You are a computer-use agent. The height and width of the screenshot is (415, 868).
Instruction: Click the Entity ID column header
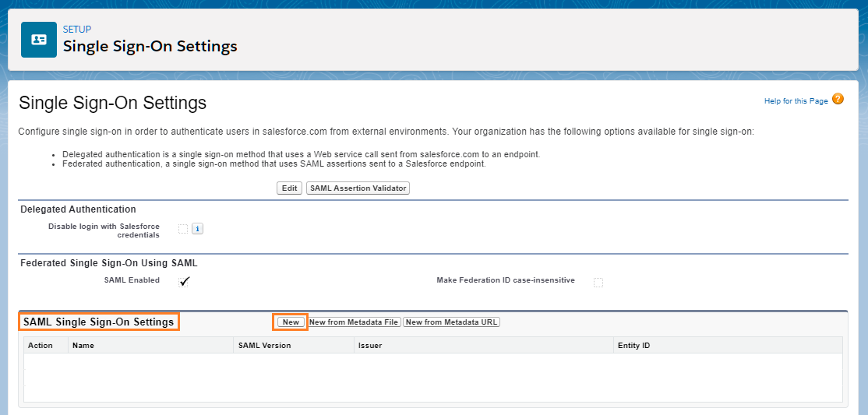pos(633,345)
